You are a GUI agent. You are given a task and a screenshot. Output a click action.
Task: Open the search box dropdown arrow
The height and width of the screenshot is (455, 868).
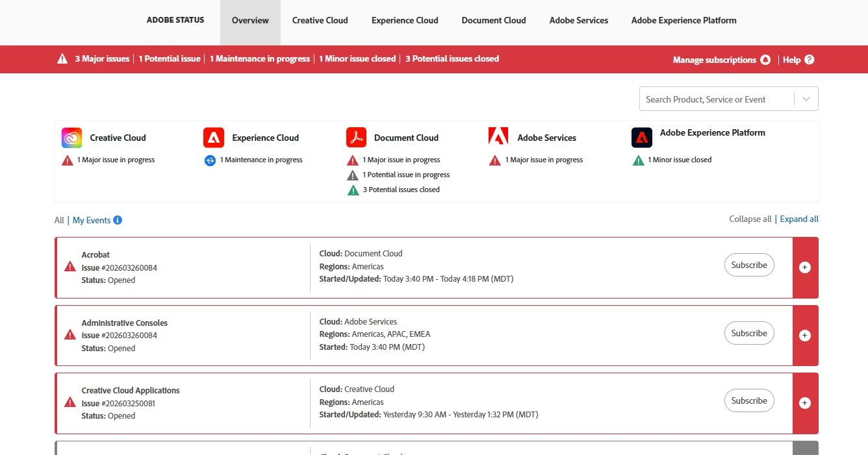click(x=806, y=99)
